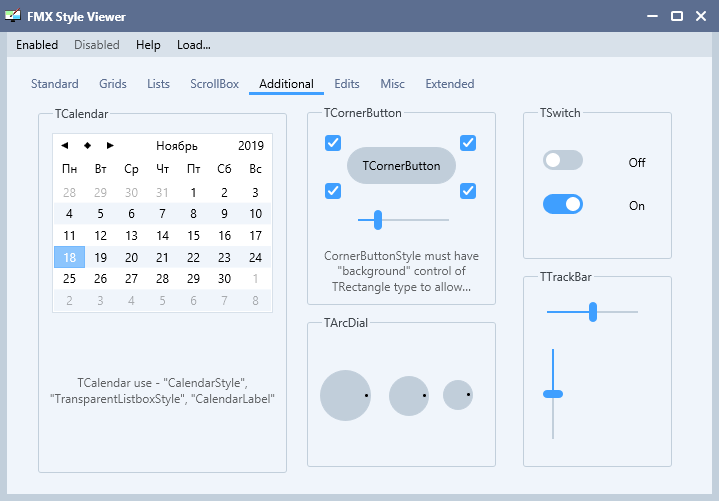Switch to the Grids tab

113,84
